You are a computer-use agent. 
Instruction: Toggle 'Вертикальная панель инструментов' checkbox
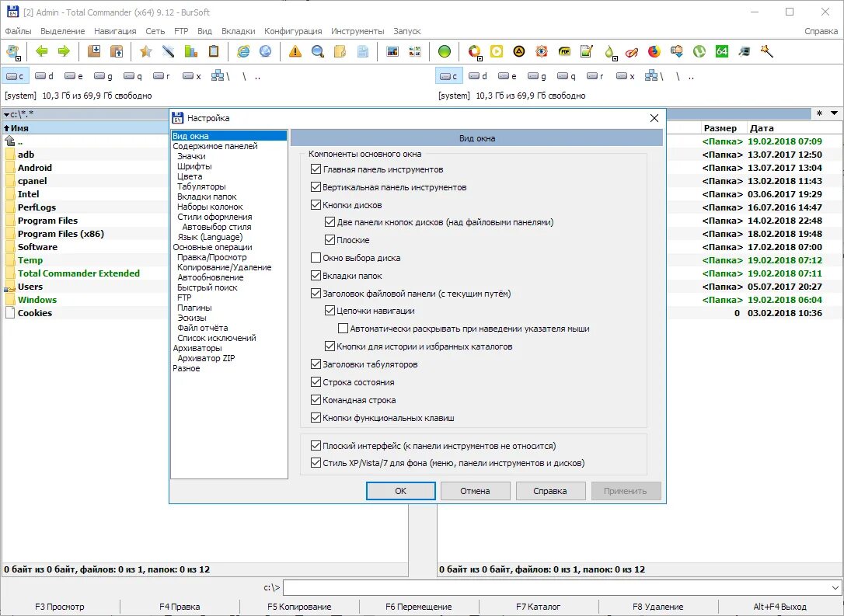[x=316, y=187]
